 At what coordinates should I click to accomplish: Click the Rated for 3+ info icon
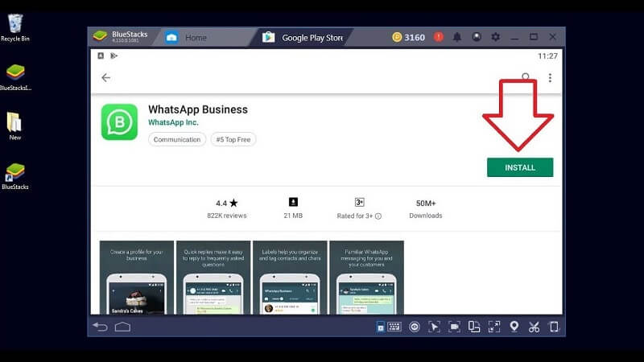tap(378, 216)
